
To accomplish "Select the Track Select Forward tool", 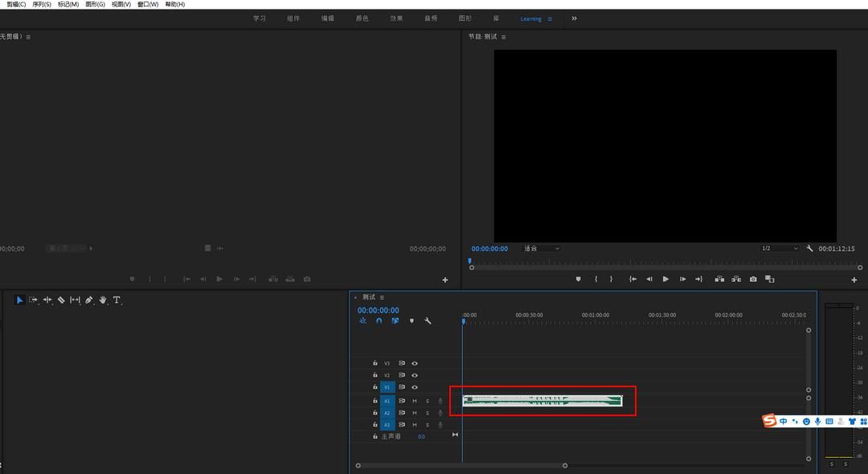I will (33, 300).
